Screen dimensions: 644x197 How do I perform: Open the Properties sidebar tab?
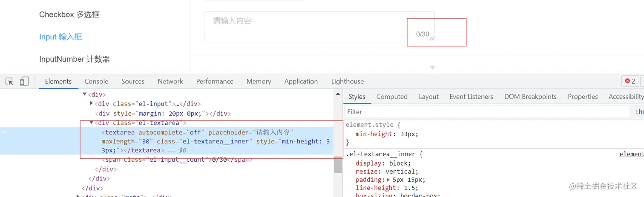(583, 97)
